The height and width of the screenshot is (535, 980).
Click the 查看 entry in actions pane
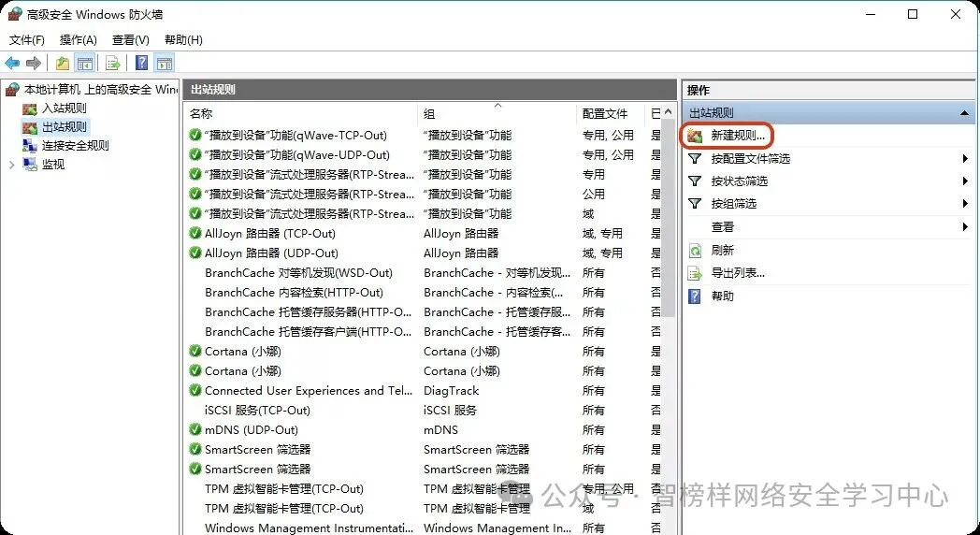(x=723, y=227)
